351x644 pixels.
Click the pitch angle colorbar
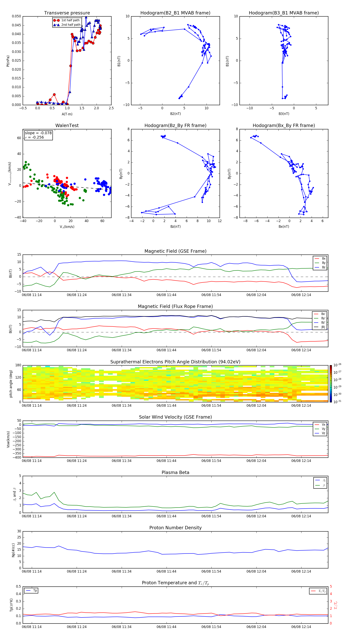(x=331, y=383)
